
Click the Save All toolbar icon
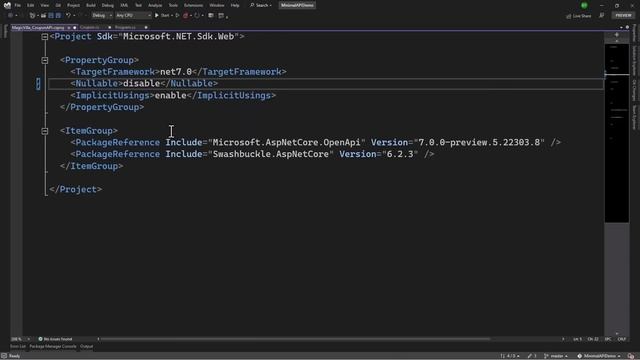pos(58,16)
